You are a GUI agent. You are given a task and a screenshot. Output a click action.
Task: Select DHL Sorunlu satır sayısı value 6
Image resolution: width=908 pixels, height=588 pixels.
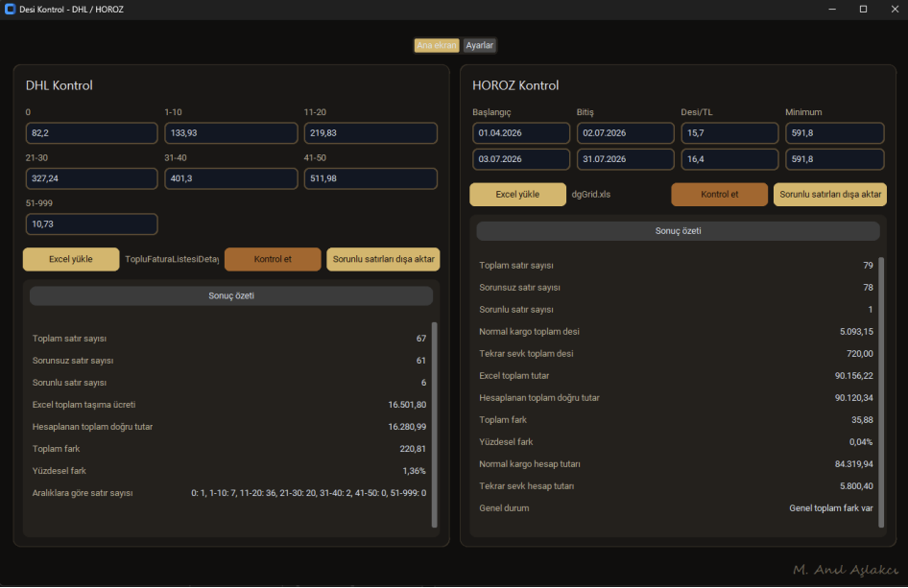pos(424,383)
